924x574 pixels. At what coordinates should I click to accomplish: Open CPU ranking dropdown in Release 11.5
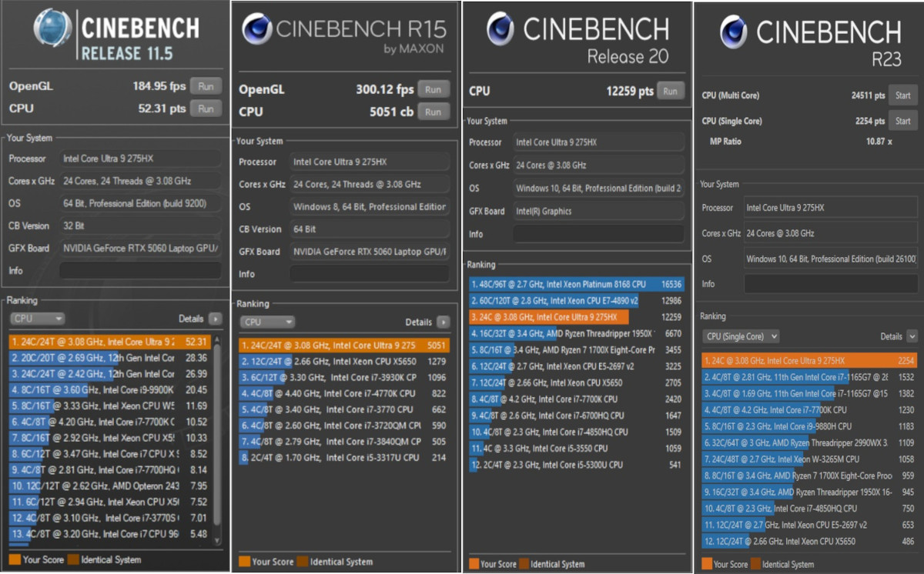coord(37,319)
